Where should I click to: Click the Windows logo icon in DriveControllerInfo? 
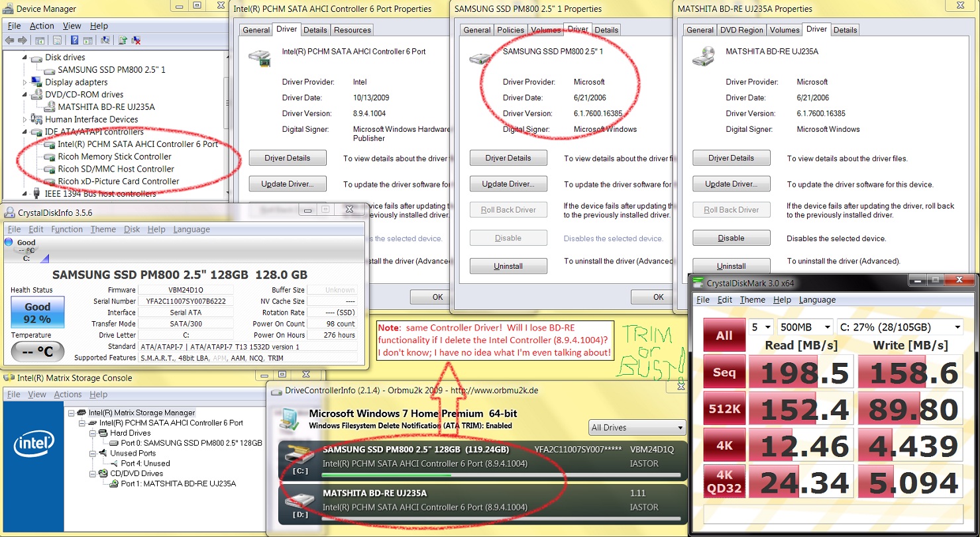point(290,419)
